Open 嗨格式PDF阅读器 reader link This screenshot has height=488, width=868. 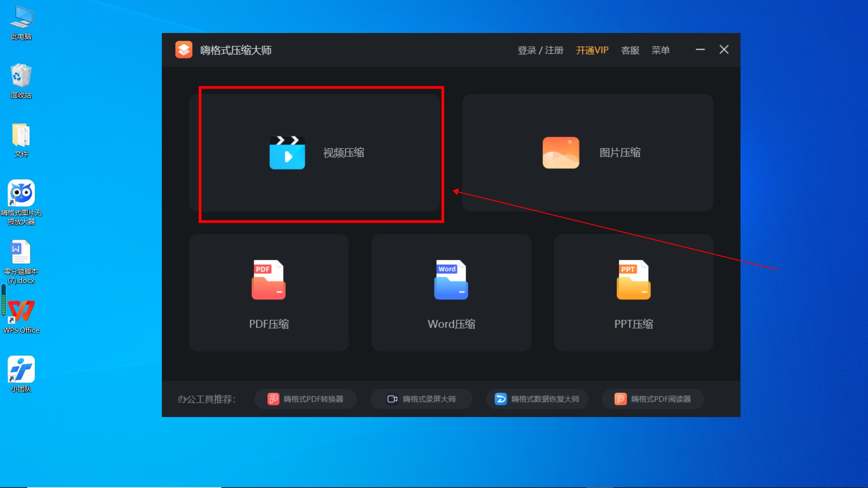[653, 399]
